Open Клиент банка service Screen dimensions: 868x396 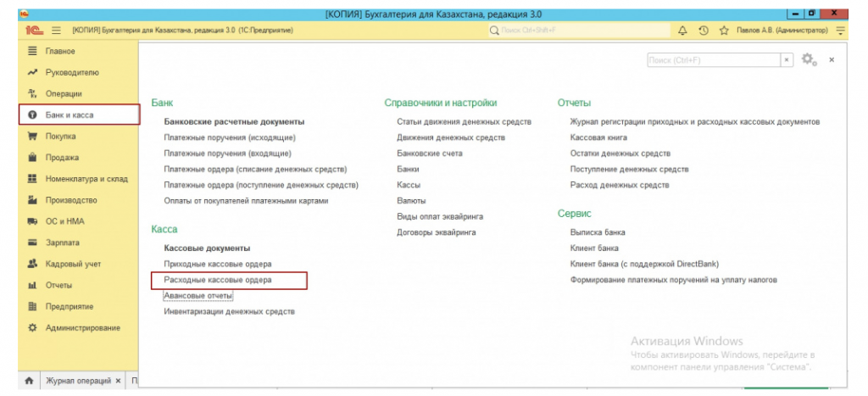point(594,248)
